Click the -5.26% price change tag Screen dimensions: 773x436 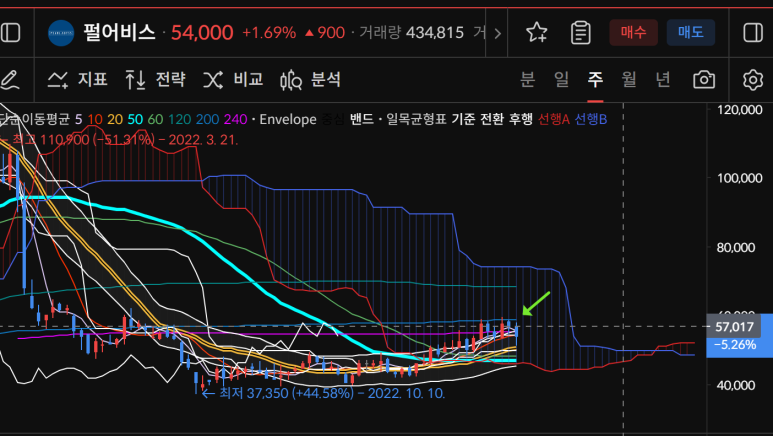coord(735,345)
